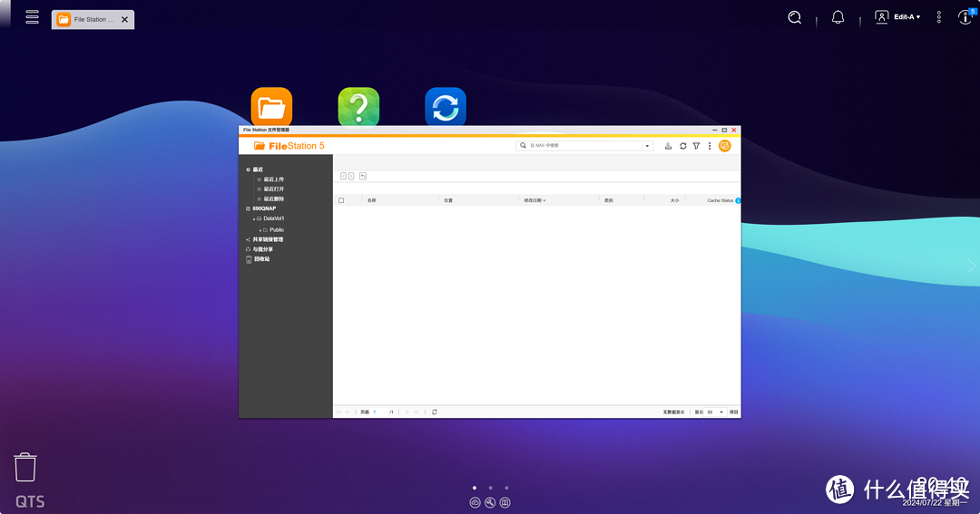
Task: Open the green Help Center desktop icon
Action: click(x=358, y=107)
